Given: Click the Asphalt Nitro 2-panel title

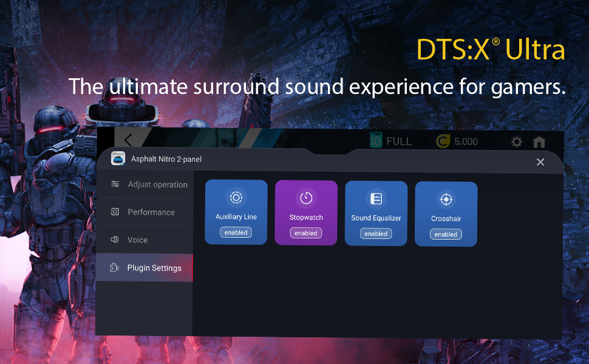Looking at the screenshot, I should [x=166, y=159].
